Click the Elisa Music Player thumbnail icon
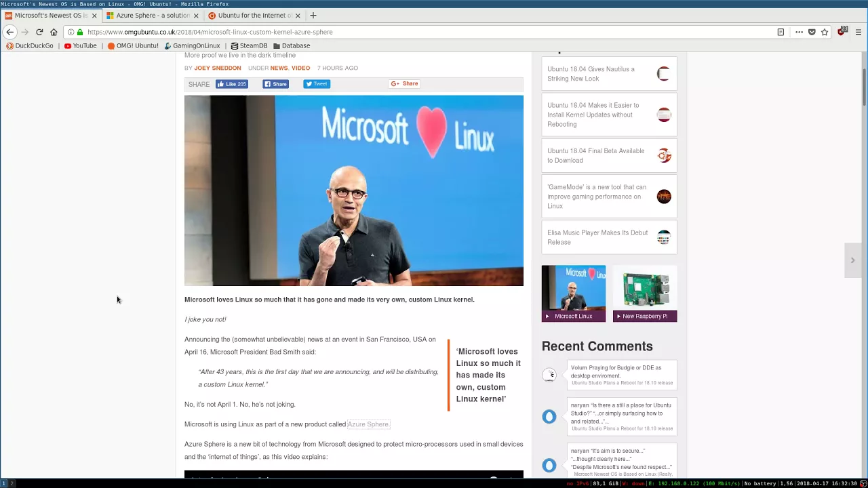868x488 pixels. [664, 237]
